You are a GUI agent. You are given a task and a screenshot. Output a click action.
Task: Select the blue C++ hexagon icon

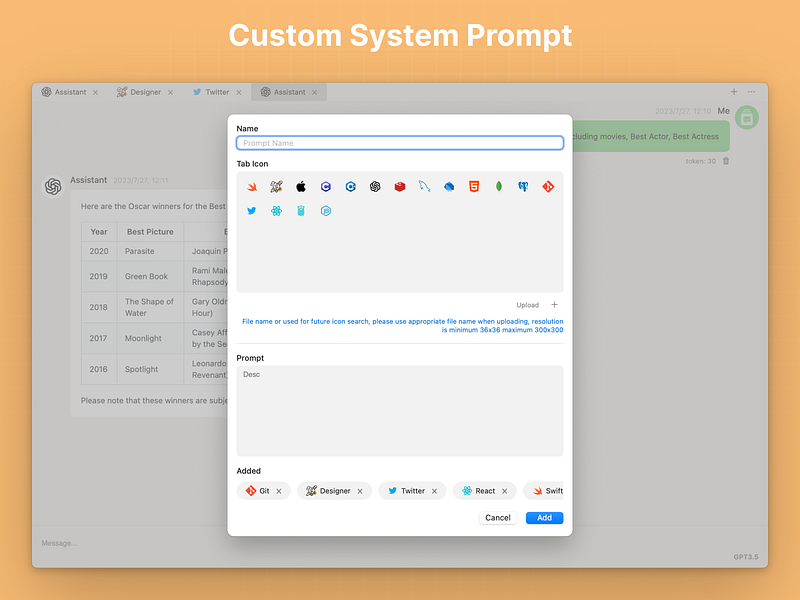[x=351, y=187]
